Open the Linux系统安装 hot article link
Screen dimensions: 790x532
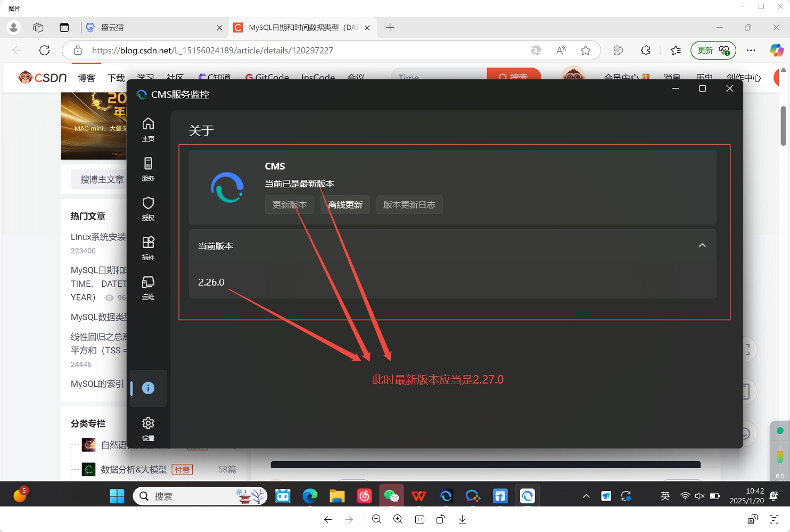(98, 237)
